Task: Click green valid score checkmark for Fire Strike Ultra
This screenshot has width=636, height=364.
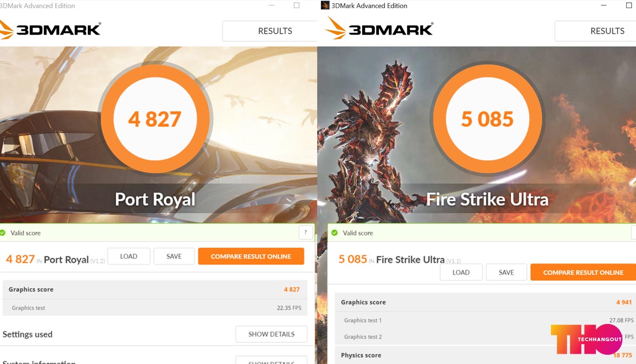Action: pyautogui.click(x=335, y=233)
